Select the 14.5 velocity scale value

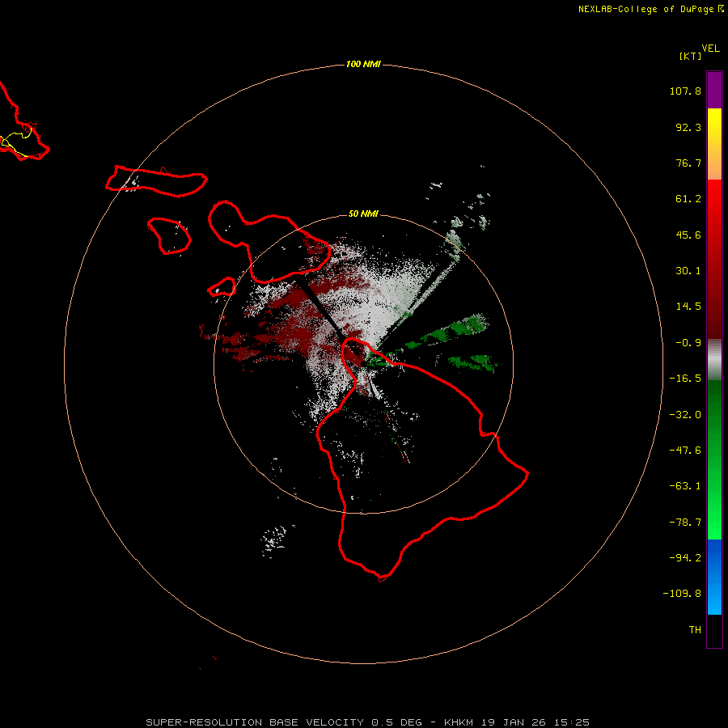688,307
